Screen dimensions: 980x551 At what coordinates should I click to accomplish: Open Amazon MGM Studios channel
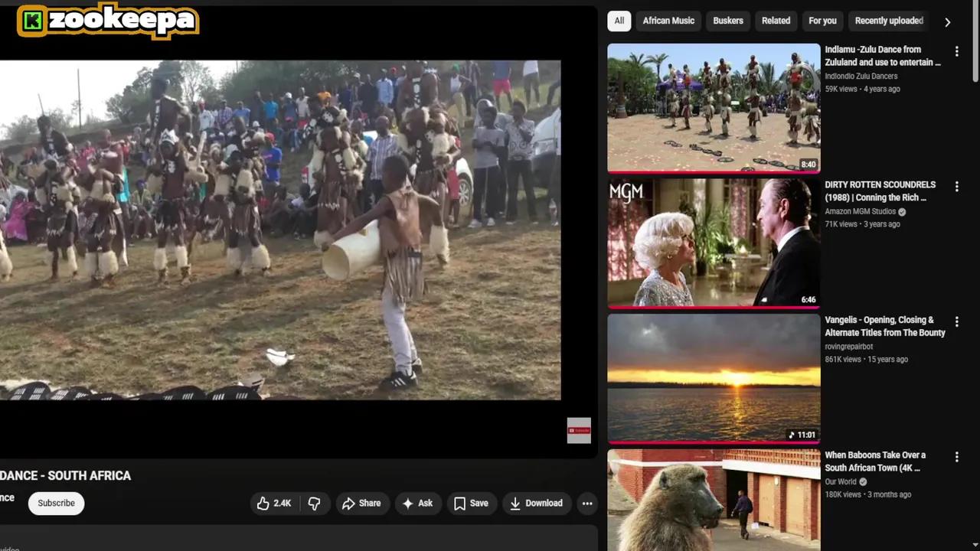pyautogui.click(x=860, y=211)
